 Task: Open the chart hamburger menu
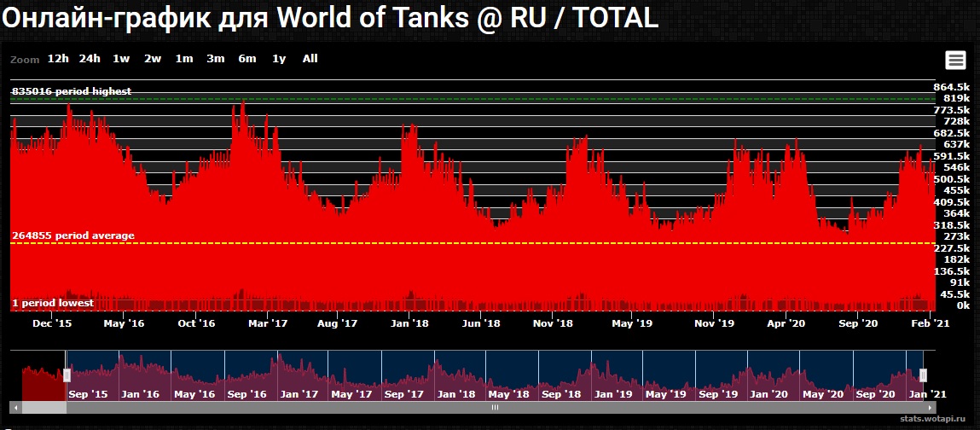click(955, 60)
